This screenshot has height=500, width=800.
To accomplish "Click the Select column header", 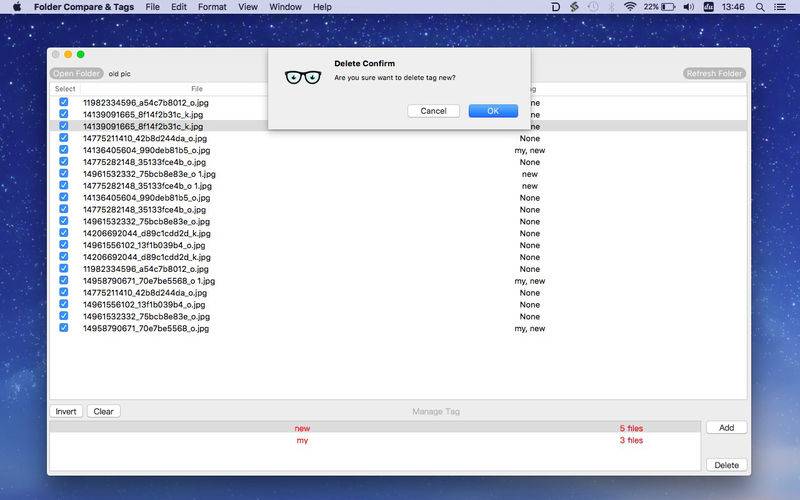I will [65, 89].
